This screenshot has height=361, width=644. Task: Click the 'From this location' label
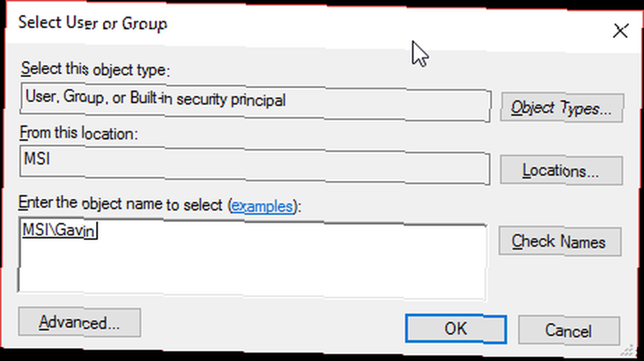79,133
